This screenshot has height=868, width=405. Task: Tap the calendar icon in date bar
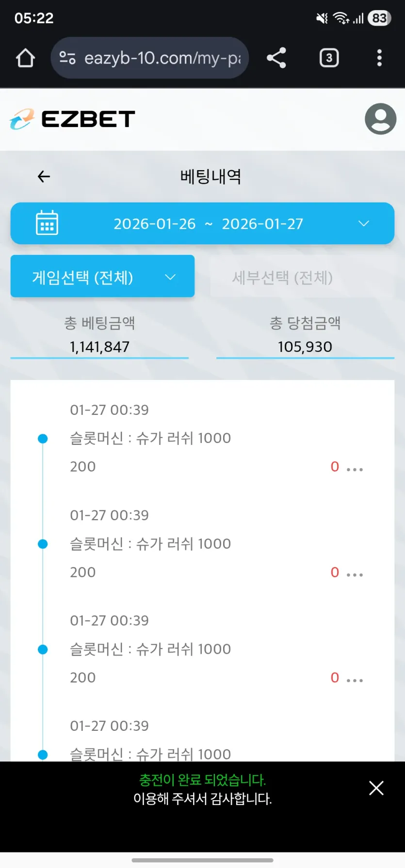[x=47, y=223]
